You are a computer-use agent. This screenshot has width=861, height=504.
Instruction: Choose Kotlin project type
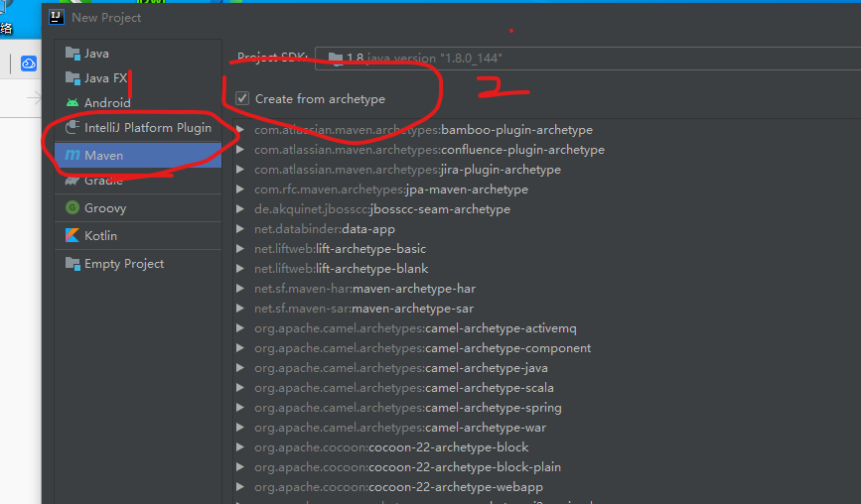tap(138, 235)
